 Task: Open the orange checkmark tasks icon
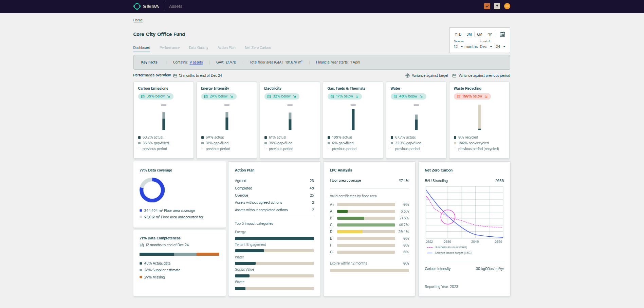coord(487,6)
